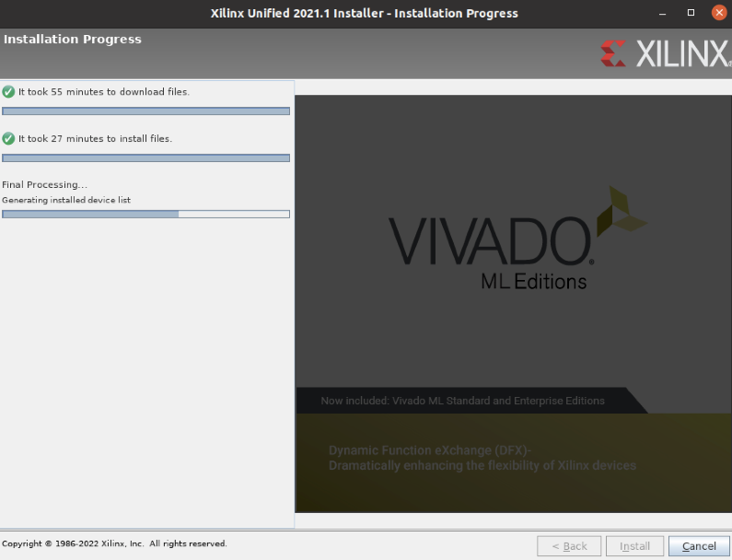Click the Vivado ML Editions logo
Screen dimensions: 732x560
pos(517,239)
